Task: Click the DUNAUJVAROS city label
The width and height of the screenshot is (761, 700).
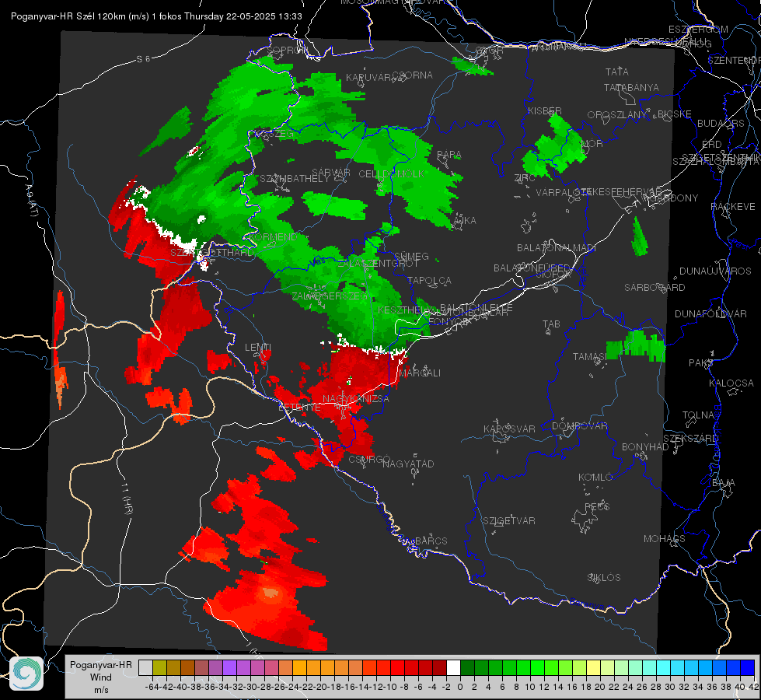Action: 715,271
